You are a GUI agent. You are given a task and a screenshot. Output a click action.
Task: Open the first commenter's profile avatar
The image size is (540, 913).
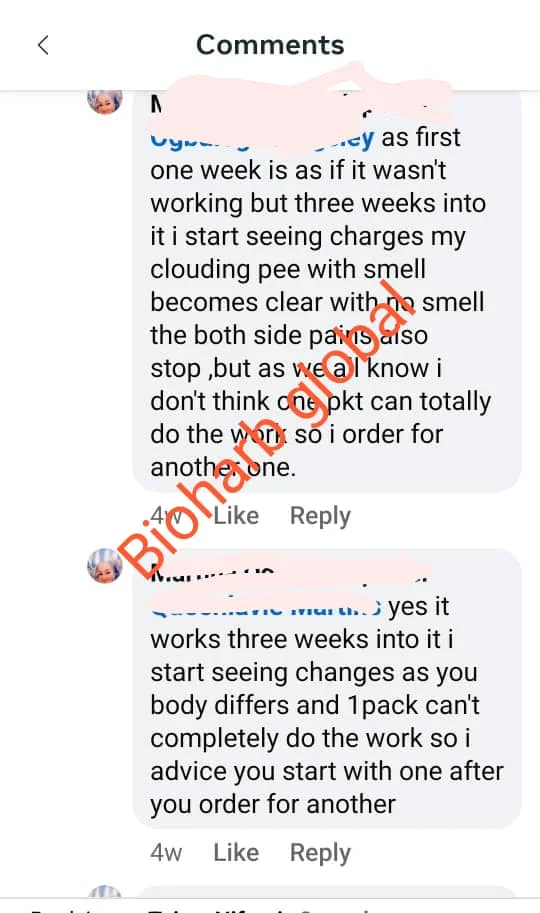(105, 100)
